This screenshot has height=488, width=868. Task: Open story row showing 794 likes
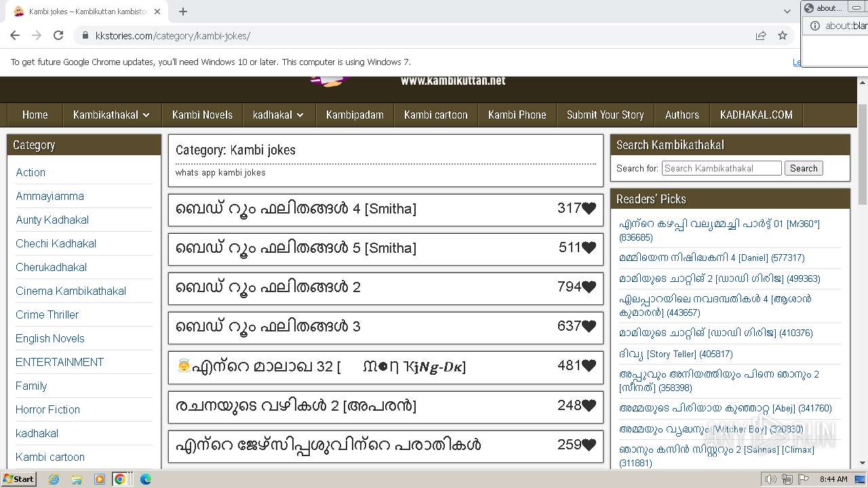(x=385, y=287)
